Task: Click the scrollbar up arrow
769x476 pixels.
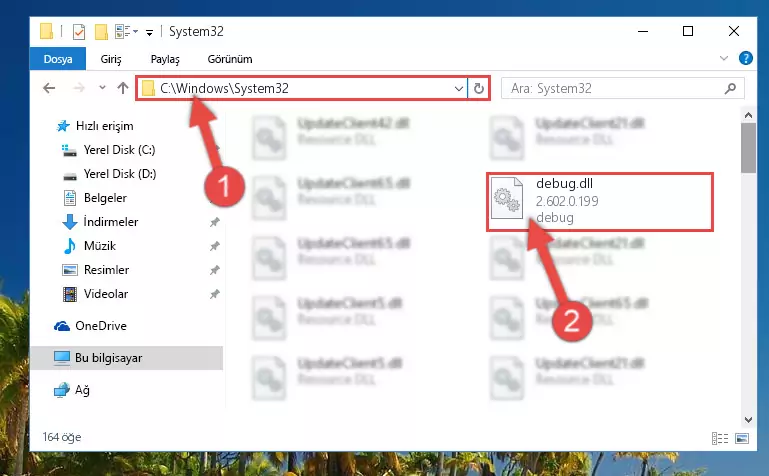Action: (748, 115)
